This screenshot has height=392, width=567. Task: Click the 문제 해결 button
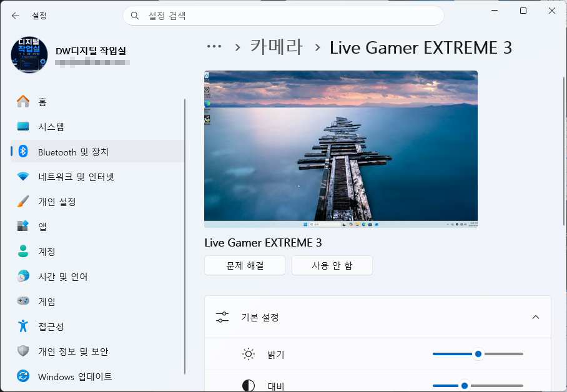pyautogui.click(x=245, y=265)
